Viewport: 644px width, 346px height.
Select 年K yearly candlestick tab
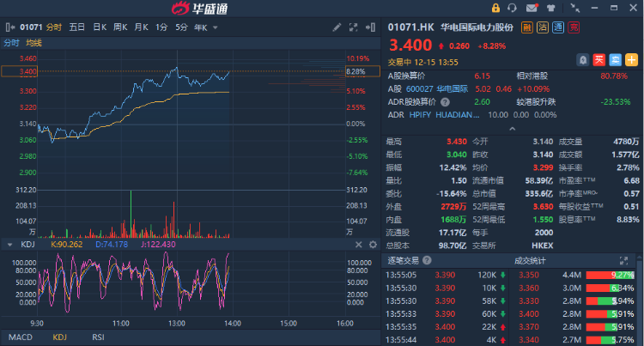[201, 27]
